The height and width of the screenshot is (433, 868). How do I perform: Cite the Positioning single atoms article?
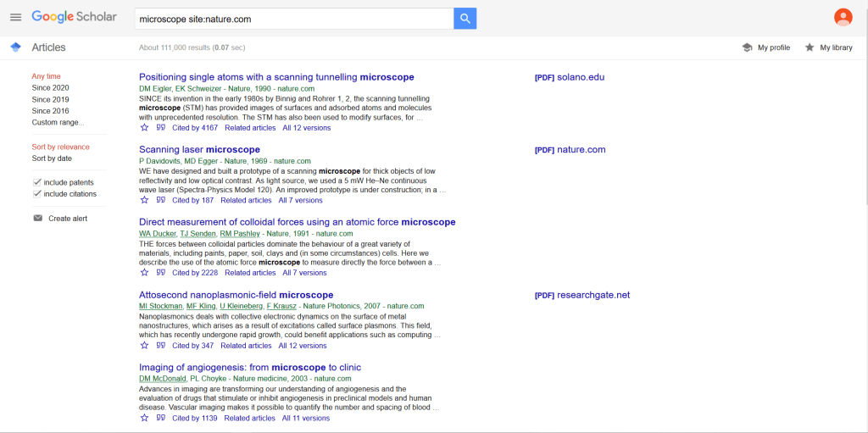pyautogui.click(x=160, y=128)
